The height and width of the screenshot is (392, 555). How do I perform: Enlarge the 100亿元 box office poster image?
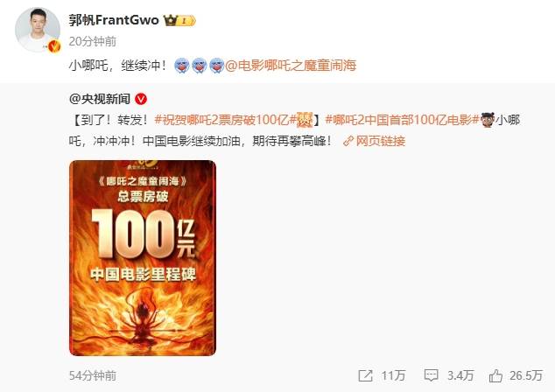tap(143, 258)
